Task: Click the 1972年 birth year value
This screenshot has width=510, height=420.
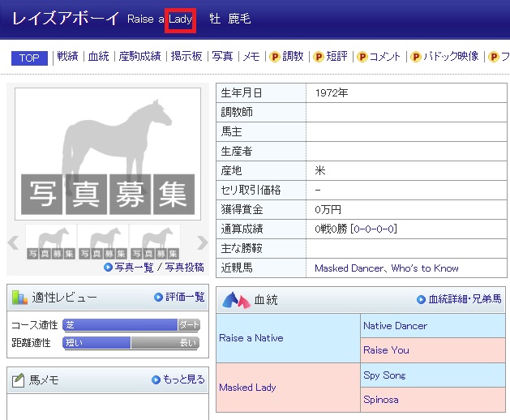Action: 332,93
